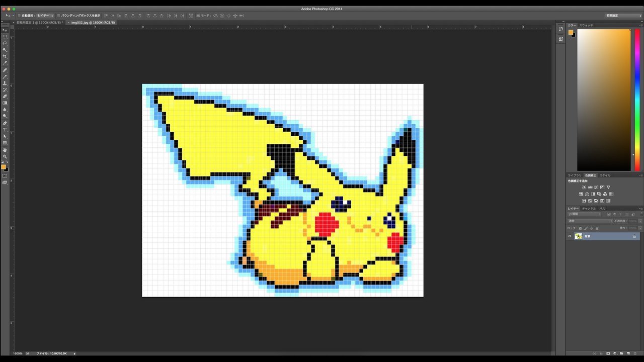Click foreground color swatch in Color panel

571,33
